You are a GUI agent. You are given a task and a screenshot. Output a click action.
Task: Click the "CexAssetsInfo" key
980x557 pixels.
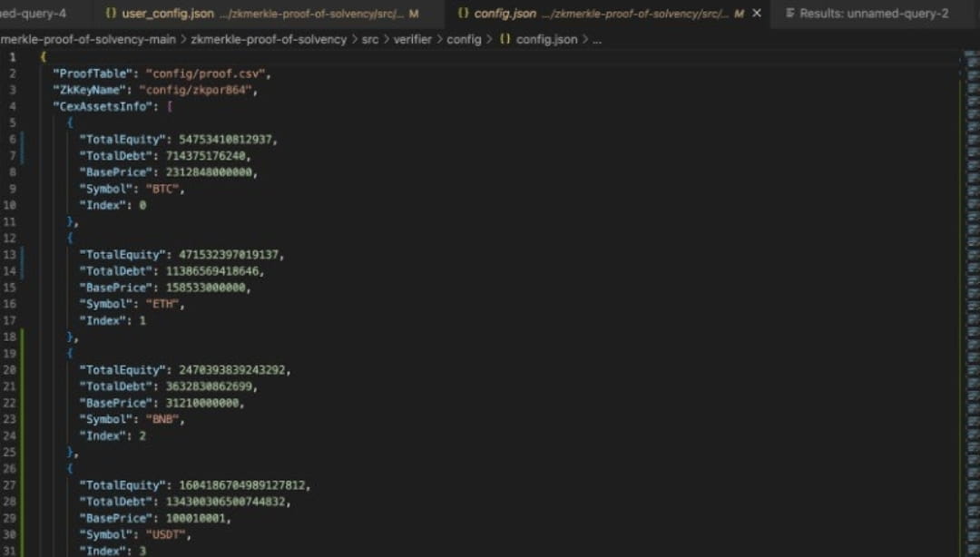click(x=103, y=106)
